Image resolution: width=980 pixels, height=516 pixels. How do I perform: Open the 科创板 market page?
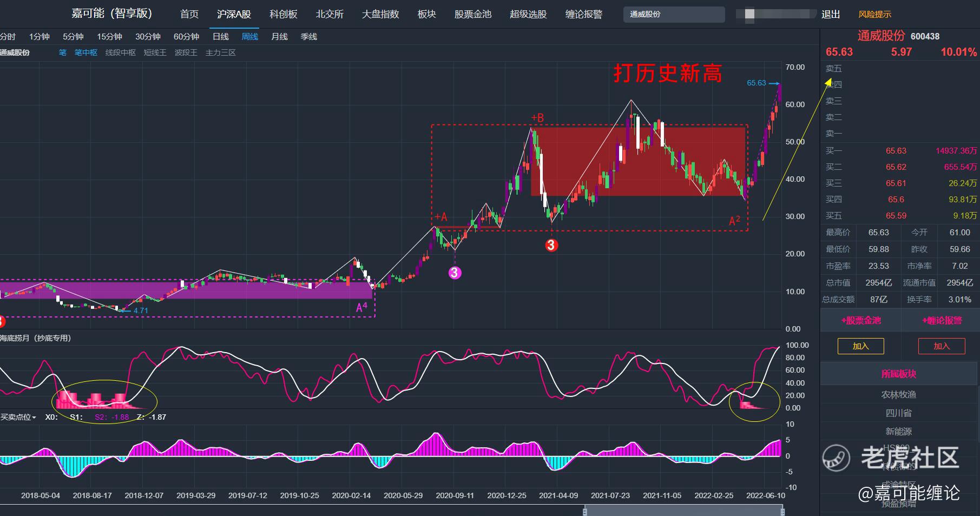[x=284, y=14]
